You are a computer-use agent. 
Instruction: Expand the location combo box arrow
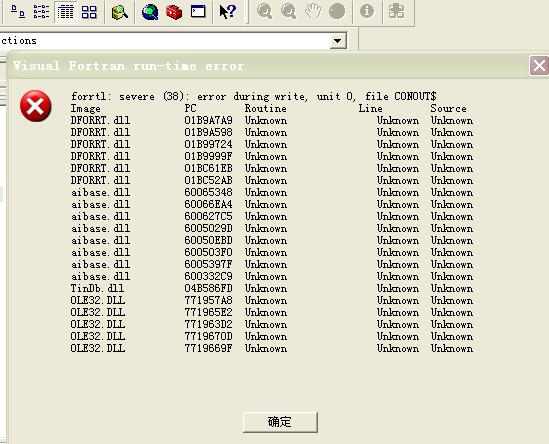click(x=338, y=41)
